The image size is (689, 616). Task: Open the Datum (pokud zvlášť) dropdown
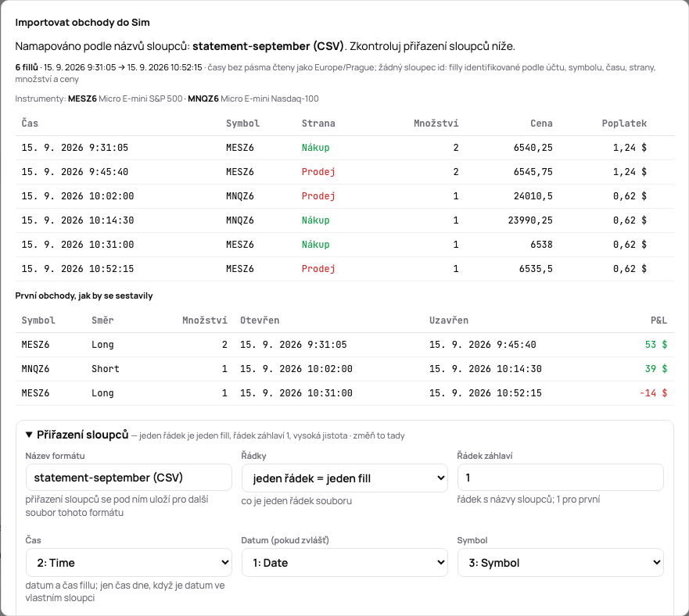344,562
